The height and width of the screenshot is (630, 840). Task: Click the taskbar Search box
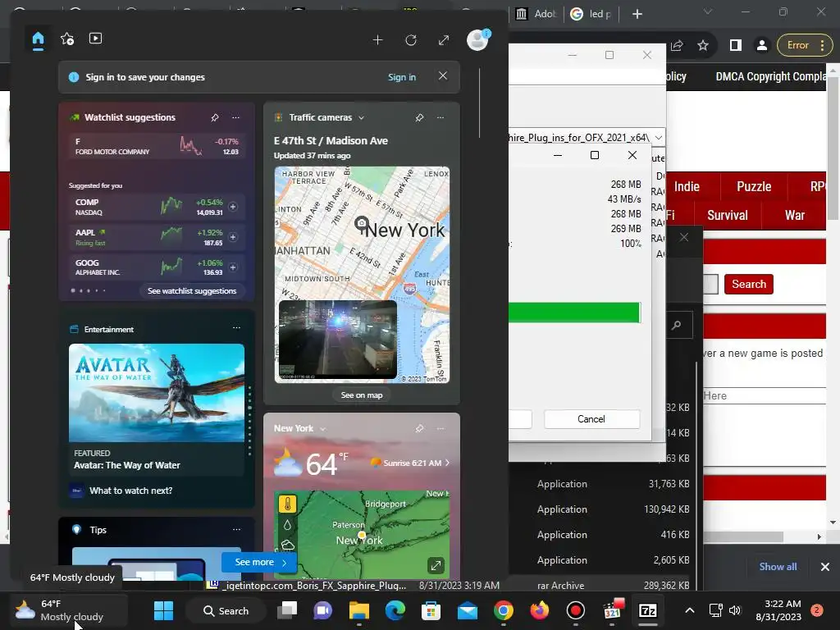226,610
